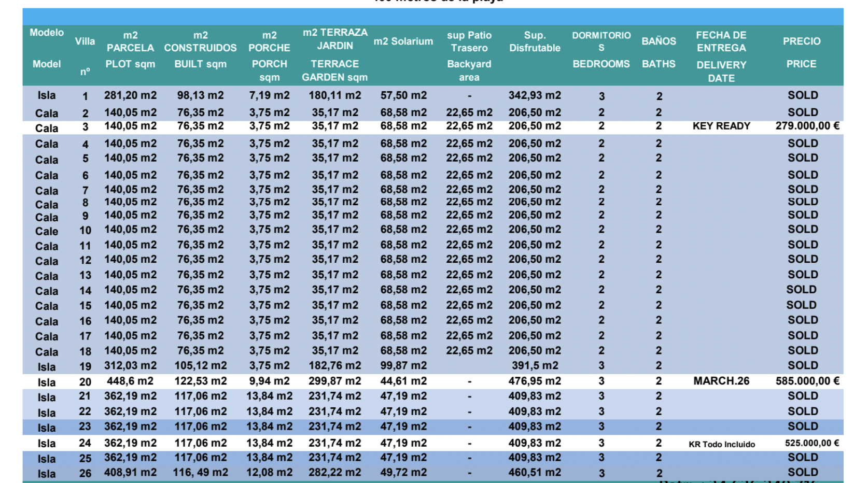This screenshot has height=483, width=868.
Task: Click price 279.000,00 € for villa 3
Action: pos(807,126)
